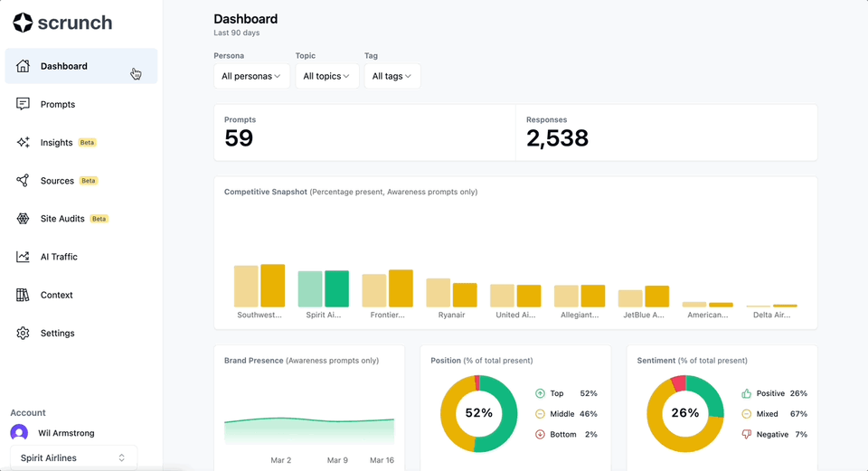
Task: Click the Positive thumbs-up icon
Action: tap(746, 393)
